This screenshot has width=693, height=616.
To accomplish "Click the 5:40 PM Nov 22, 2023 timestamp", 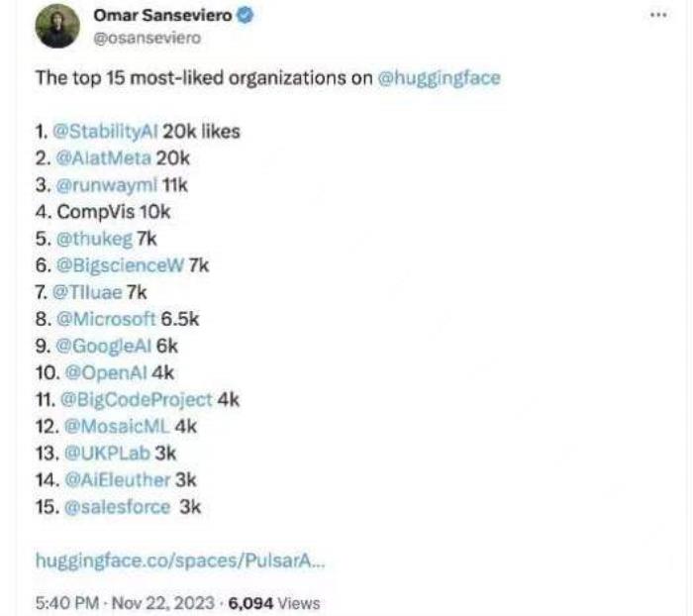I will tap(125, 603).
